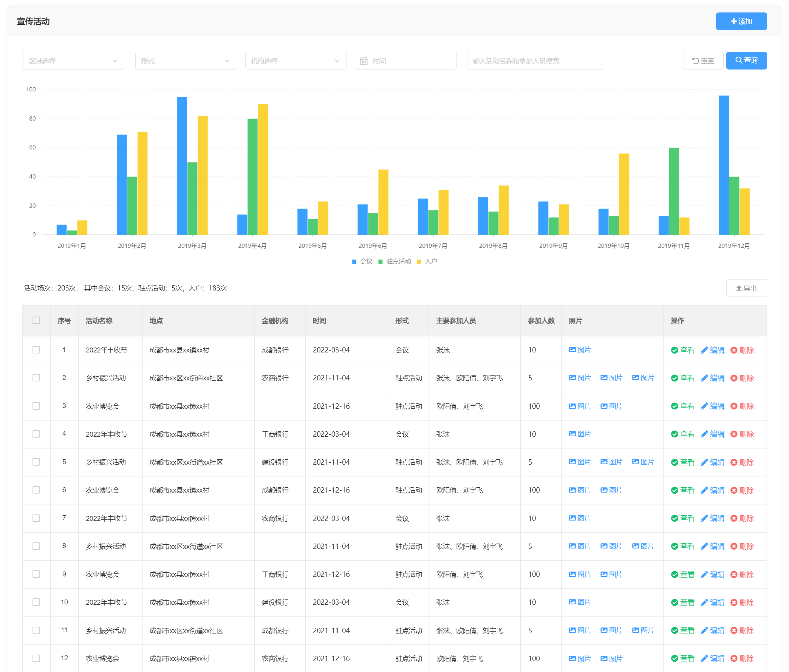Focus the activity name search input field

pos(535,61)
